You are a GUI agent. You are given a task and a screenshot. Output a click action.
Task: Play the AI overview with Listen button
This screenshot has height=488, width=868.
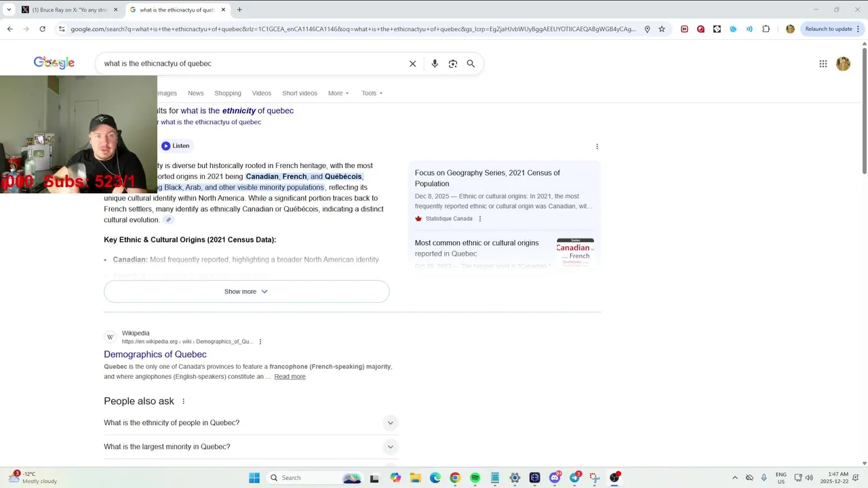tap(176, 146)
